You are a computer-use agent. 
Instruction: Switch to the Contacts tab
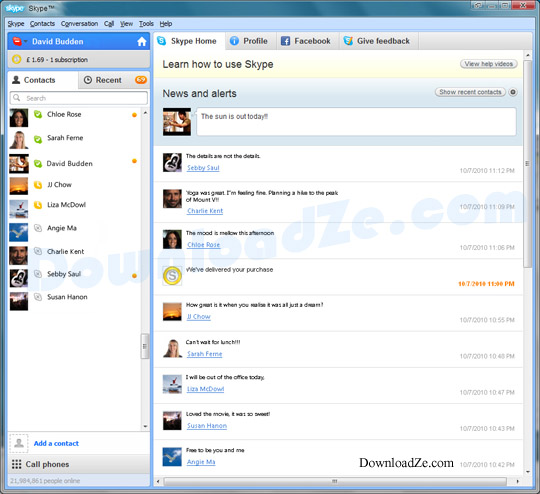coord(43,80)
